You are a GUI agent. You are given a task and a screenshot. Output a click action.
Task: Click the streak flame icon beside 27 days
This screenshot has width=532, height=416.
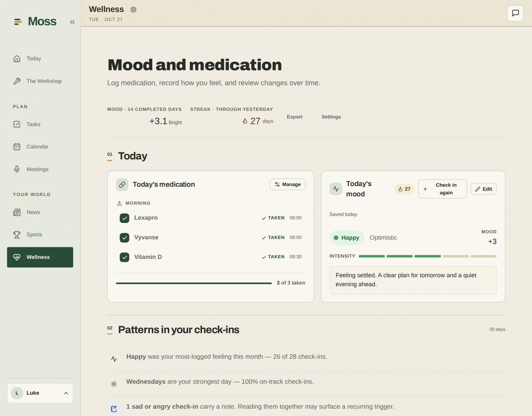pyautogui.click(x=245, y=121)
